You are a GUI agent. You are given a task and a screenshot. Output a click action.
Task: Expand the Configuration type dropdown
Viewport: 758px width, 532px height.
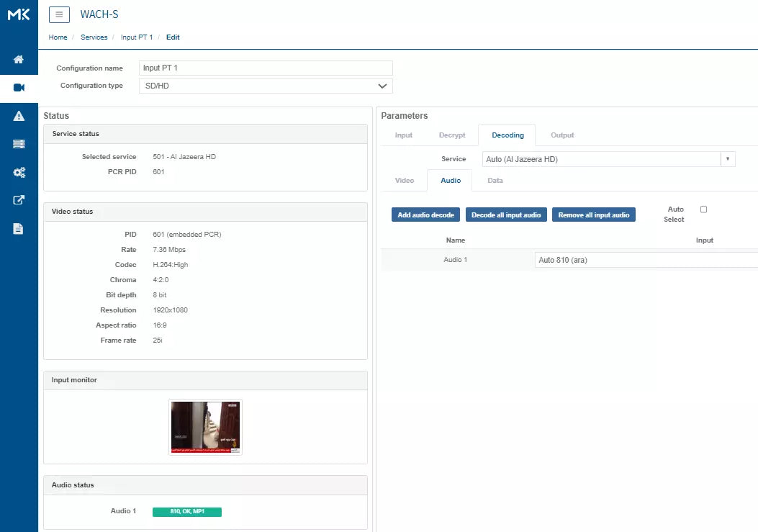[266, 86]
